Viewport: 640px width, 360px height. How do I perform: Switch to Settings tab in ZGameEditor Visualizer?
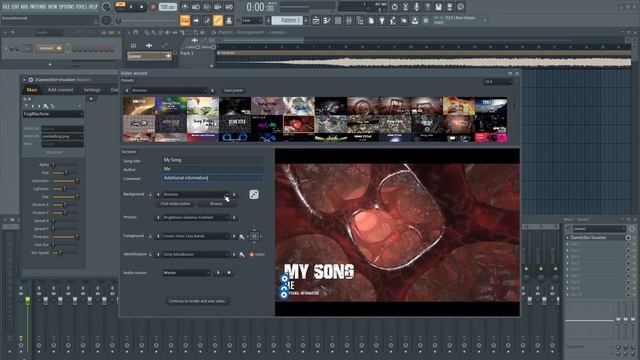[x=92, y=90]
